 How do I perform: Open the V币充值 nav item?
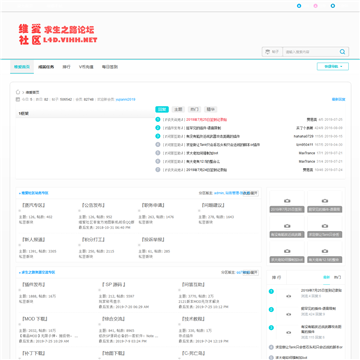click(86, 67)
